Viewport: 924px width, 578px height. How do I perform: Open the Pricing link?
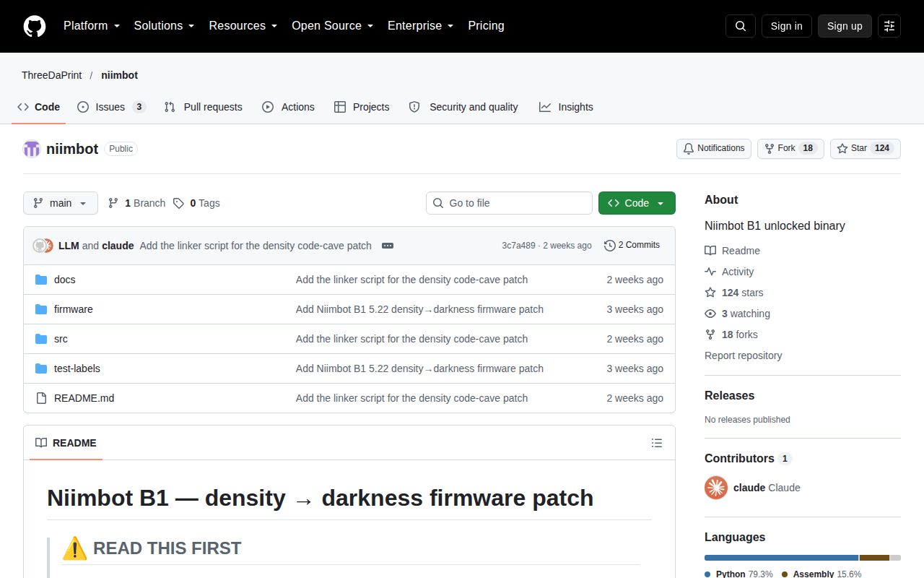(486, 26)
